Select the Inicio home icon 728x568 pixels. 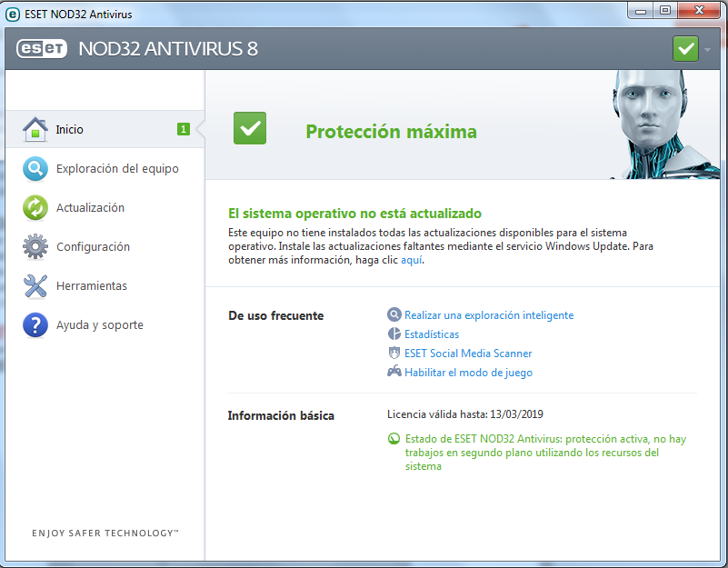(x=35, y=128)
